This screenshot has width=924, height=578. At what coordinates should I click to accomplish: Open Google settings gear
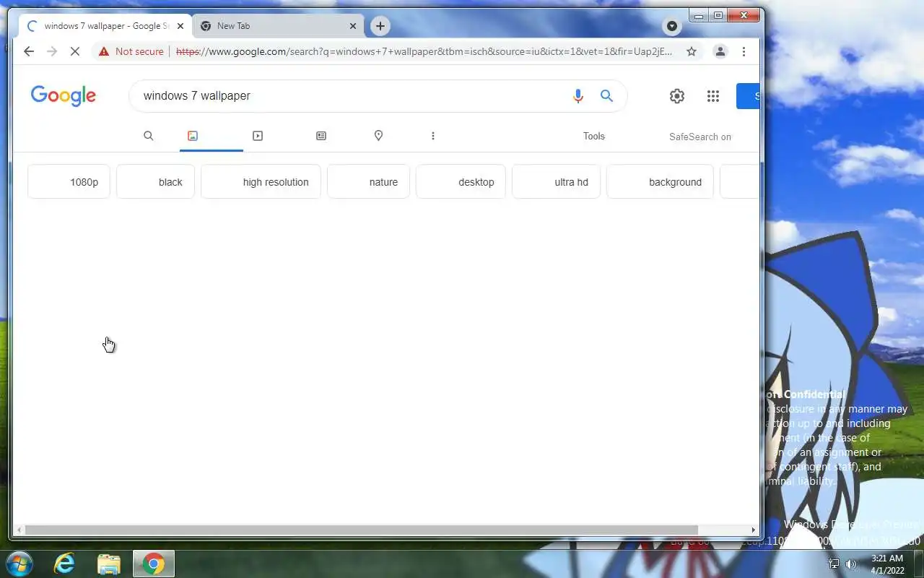click(x=676, y=96)
